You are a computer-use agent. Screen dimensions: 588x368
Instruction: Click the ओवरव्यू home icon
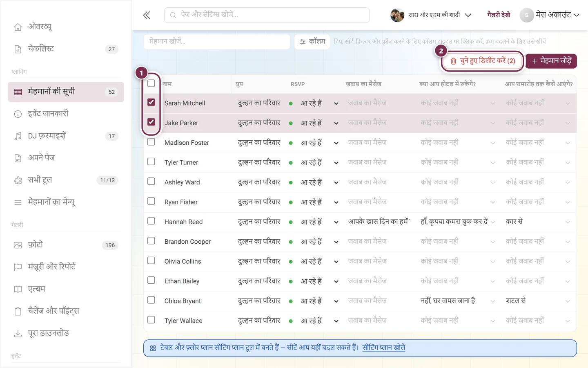pyautogui.click(x=18, y=27)
